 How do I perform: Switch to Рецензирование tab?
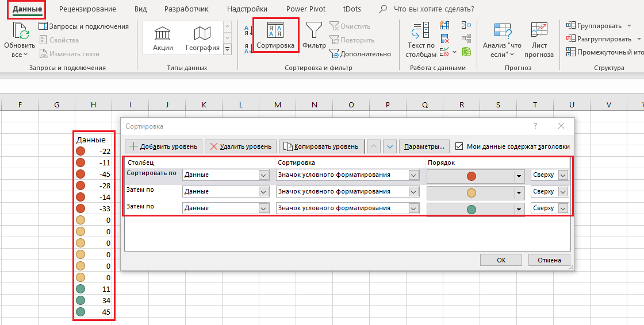[x=87, y=9]
